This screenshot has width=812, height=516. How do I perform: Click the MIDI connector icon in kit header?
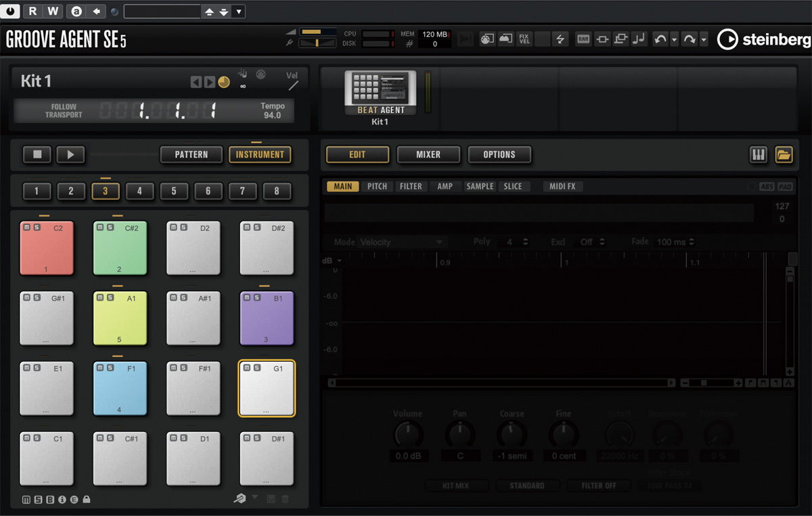click(261, 74)
